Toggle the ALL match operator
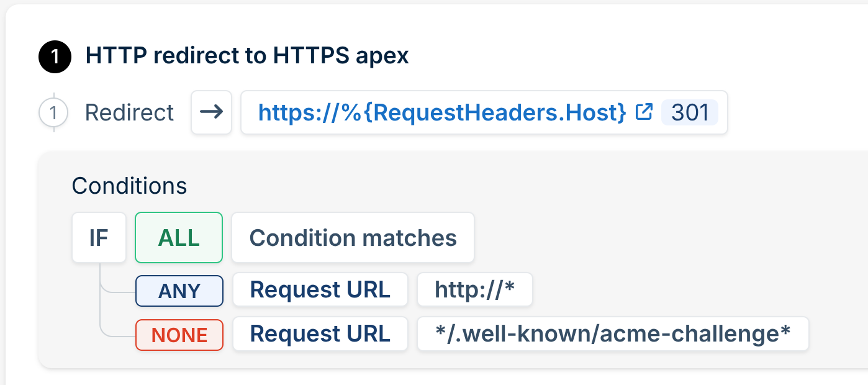 click(179, 238)
